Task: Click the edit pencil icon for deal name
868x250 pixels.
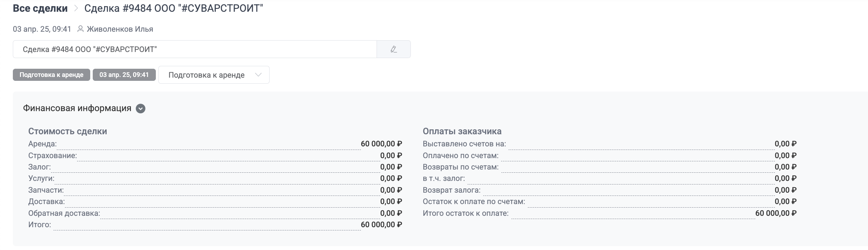Action: [x=394, y=49]
